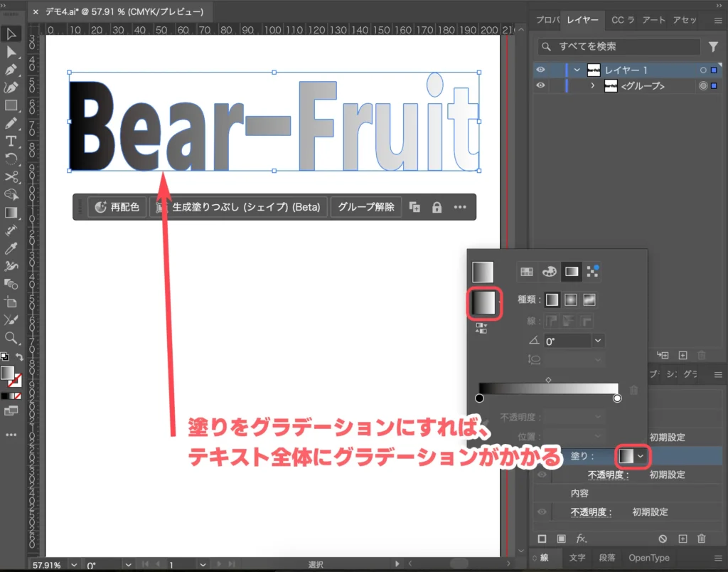This screenshot has height=572, width=728.
Task: Click the 再配色 button
Action: [117, 207]
